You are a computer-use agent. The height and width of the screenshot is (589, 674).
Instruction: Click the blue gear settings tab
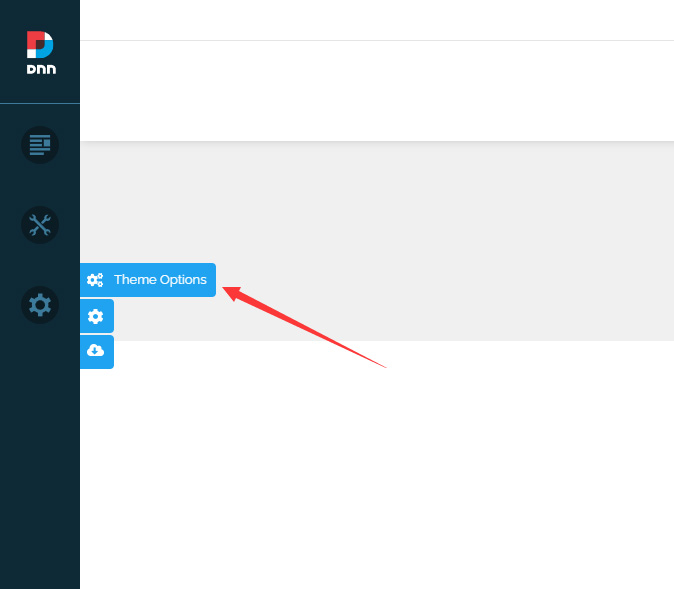coord(97,316)
